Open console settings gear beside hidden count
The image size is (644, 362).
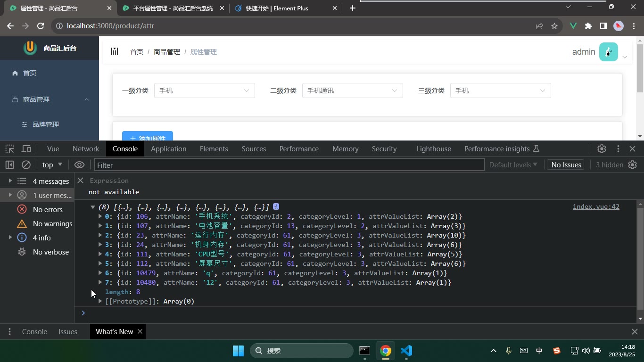tap(633, 165)
